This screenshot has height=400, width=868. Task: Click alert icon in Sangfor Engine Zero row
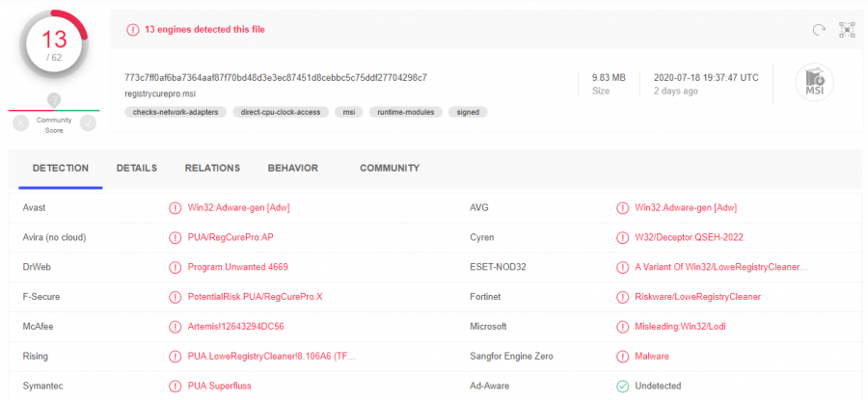pyautogui.click(x=622, y=357)
